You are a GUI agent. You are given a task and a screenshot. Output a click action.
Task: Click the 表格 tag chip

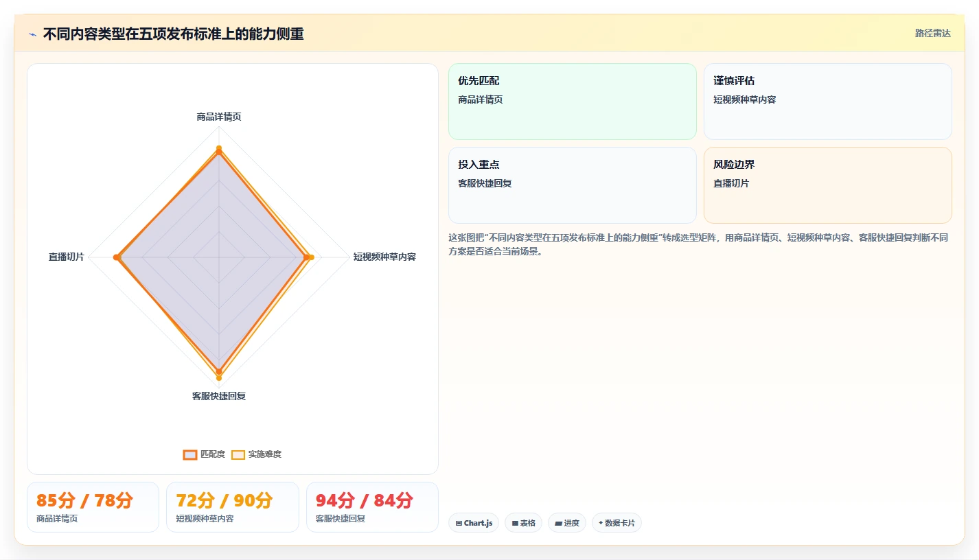point(523,523)
